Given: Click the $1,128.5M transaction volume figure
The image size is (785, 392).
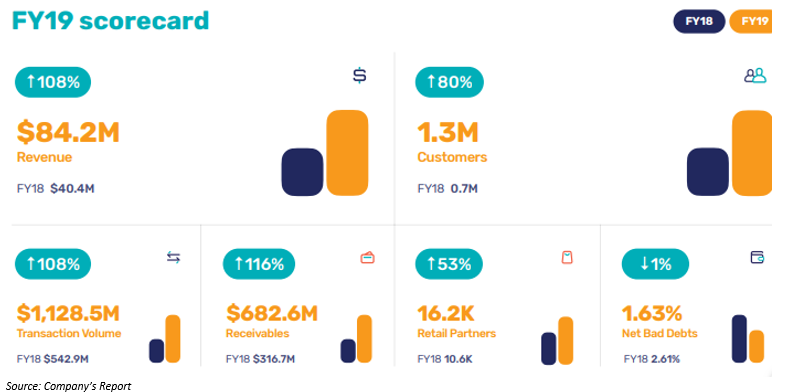Looking at the screenshot, I should pos(68,313).
